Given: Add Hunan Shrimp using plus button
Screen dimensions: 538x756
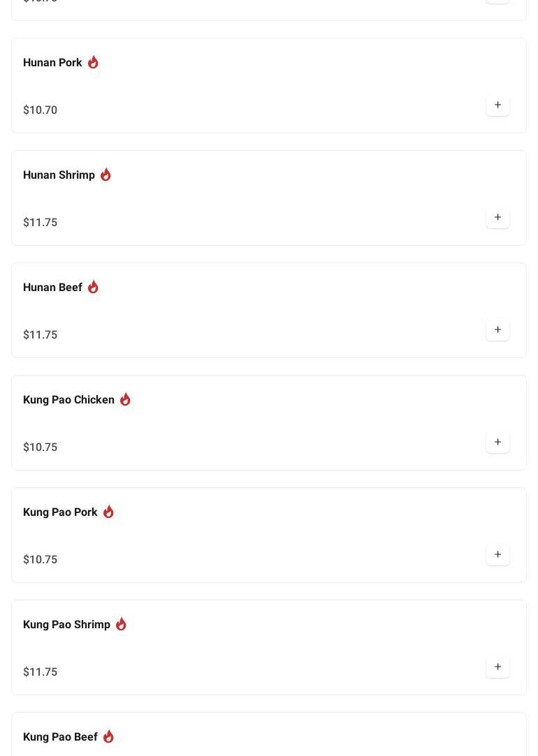Looking at the screenshot, I should tap(497, 218).
